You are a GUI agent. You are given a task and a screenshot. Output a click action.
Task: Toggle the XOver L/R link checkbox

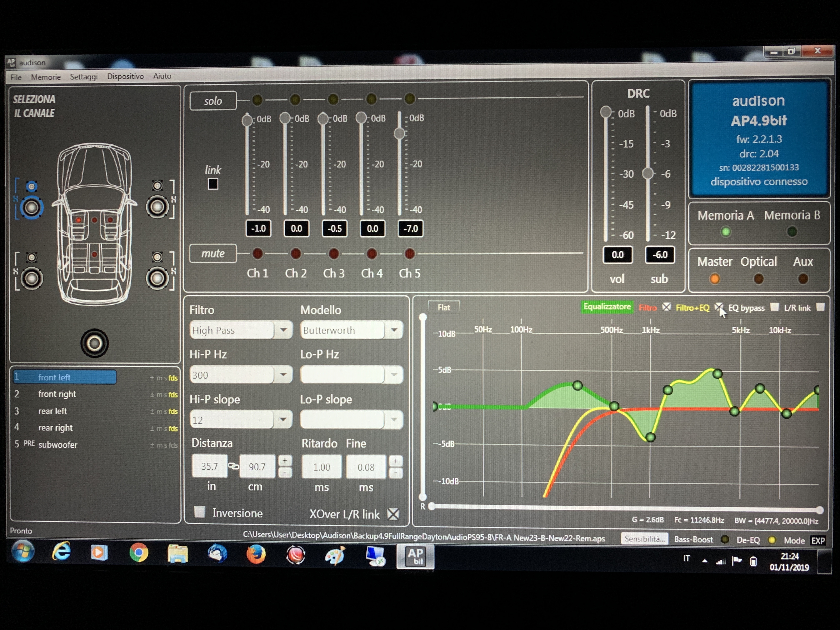coord(393,514)
